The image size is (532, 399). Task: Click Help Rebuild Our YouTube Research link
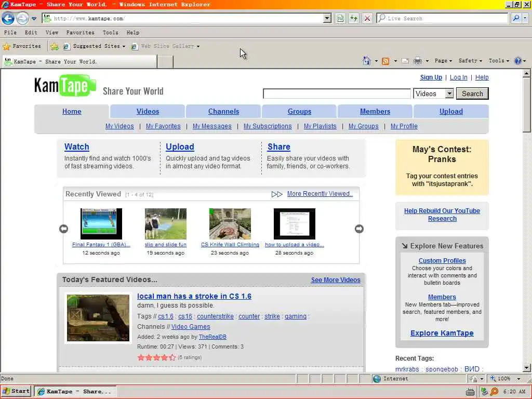[x=442, y=215]
